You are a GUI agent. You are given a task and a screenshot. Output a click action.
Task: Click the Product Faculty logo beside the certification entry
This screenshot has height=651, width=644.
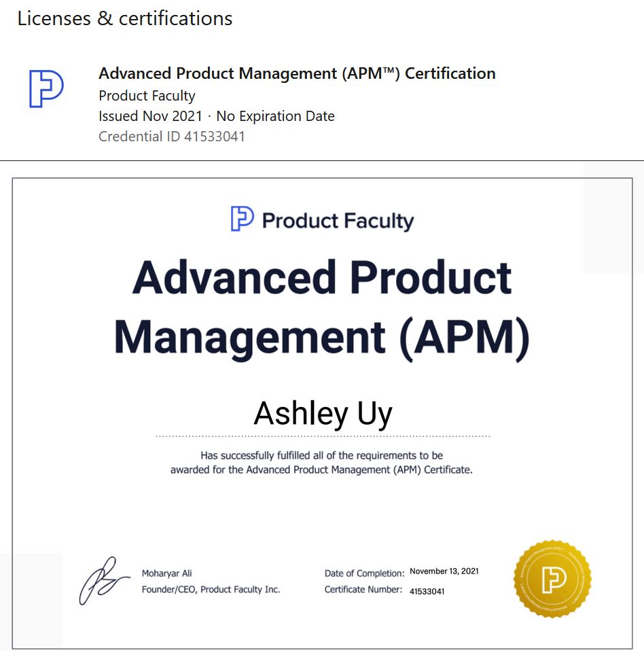[46, 88]
